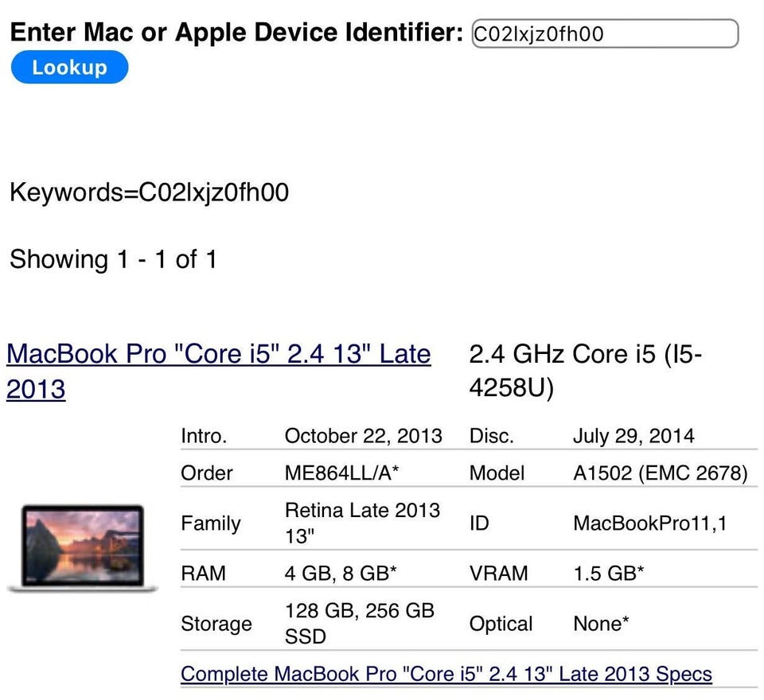
Task: Select the MacBookPro11,1 ID value
Action: click(649, 523)
